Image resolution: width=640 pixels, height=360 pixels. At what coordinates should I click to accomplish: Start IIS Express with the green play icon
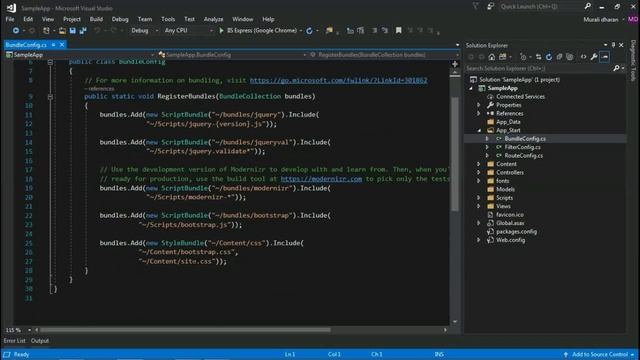click(221, 31)
